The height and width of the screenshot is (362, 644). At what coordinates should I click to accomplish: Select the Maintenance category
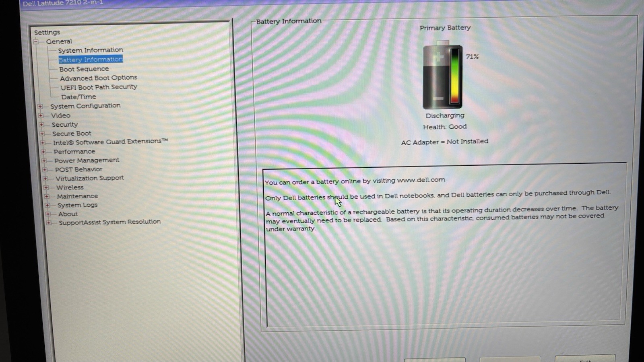point(77,196)
